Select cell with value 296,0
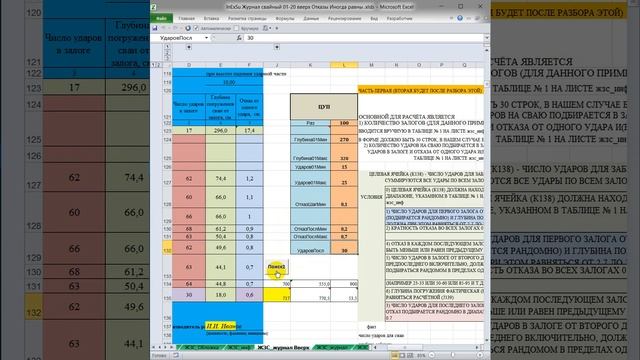640x360 pixels. (x=220, y=131)
